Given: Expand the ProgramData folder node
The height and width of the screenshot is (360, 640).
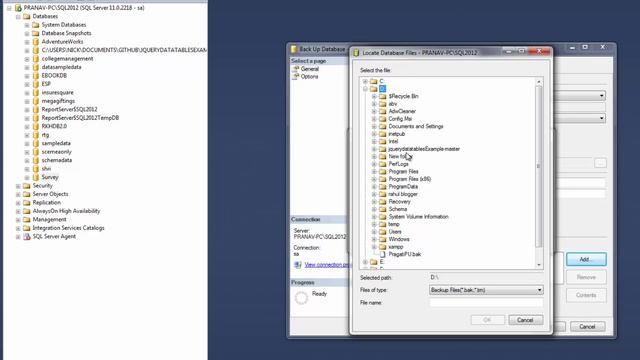Looking at the screenshot, I should point(374,187).
